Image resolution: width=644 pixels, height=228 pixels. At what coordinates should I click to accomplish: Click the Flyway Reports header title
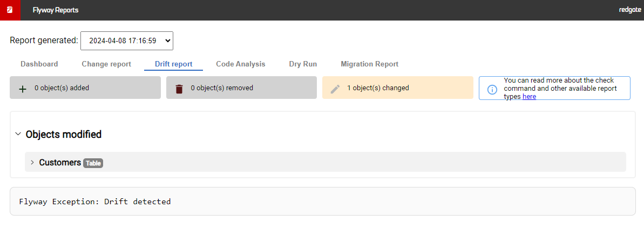pyautogui.click(x=56, y=10)
